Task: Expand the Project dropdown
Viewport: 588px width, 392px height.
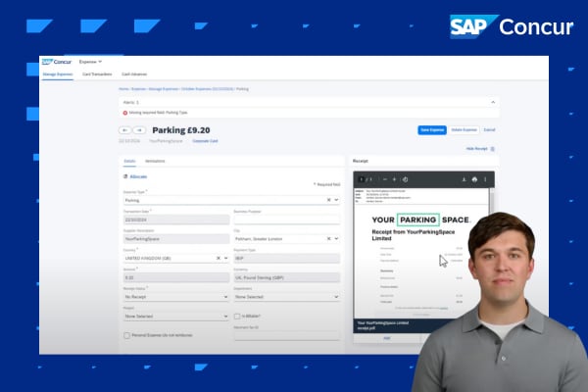Action: pos(175,317)
